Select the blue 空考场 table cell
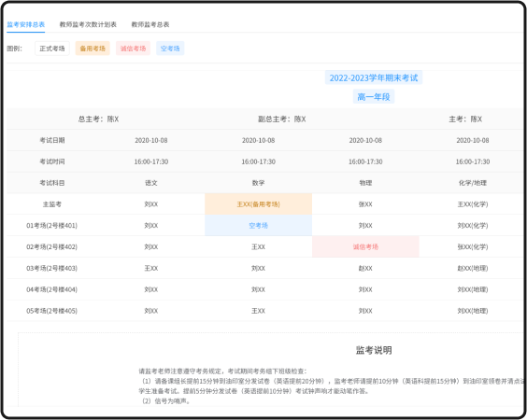527x420 pixels. (x=258, y=226)
